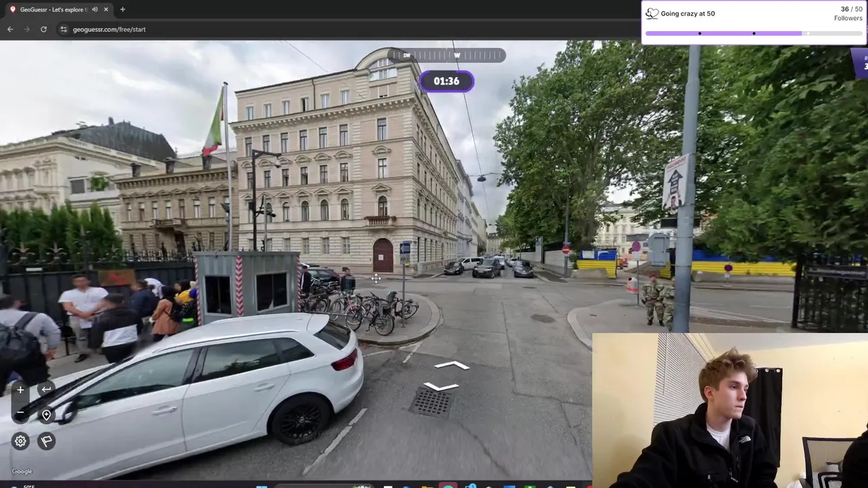Click the follower goal progress bar
Viewport: 868px width, 488px height.
(x=753, y=33)
